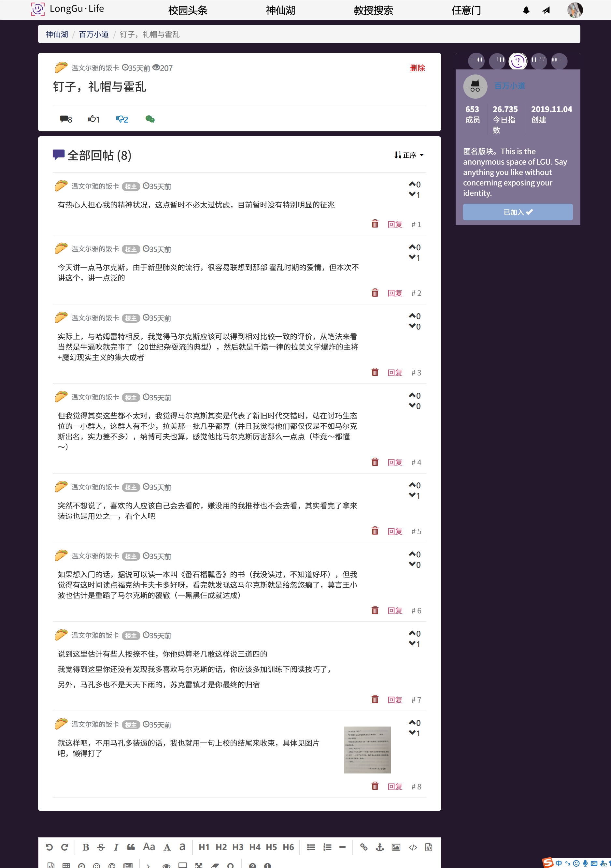Image resolution: width=611 pixels, height=868 pixels.
Task: Share the post via WeChat icon
Action: (149, 119)
